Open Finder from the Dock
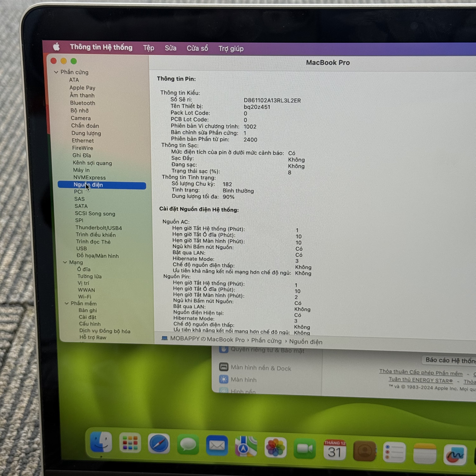Image resolution: width=476 pixels, height=476 pixels. click(x=101, y=442)
